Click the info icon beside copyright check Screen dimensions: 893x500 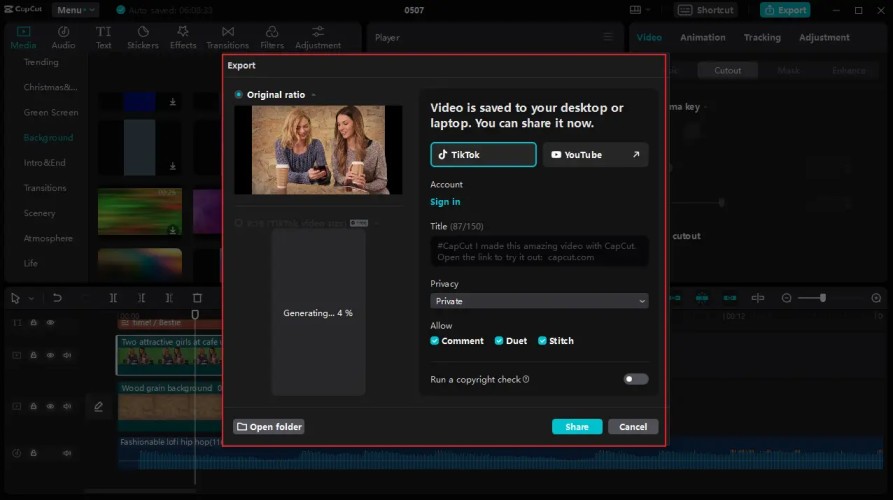526,379
